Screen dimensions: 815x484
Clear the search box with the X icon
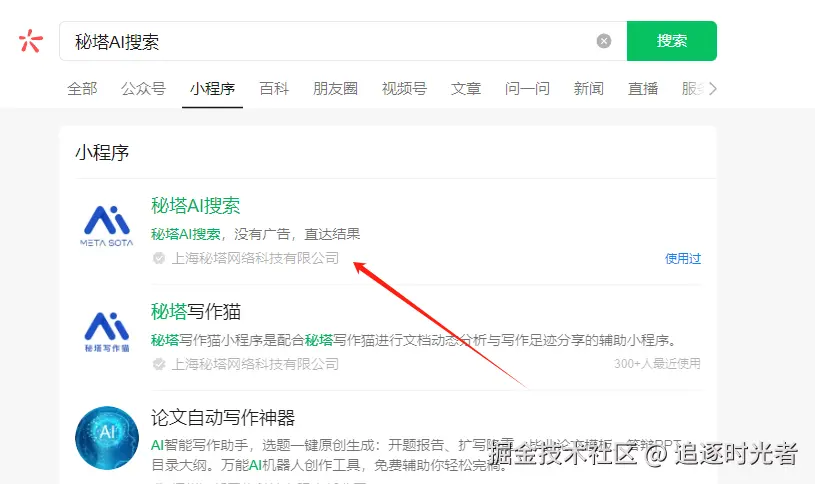tap(603, 41)
